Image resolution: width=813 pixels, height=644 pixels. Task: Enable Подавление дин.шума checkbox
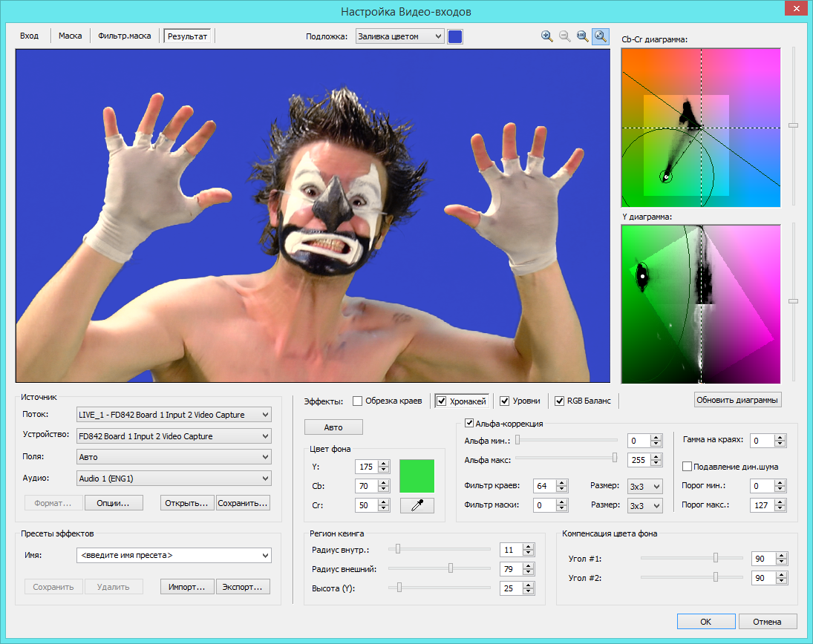click(x=687, y=466)
